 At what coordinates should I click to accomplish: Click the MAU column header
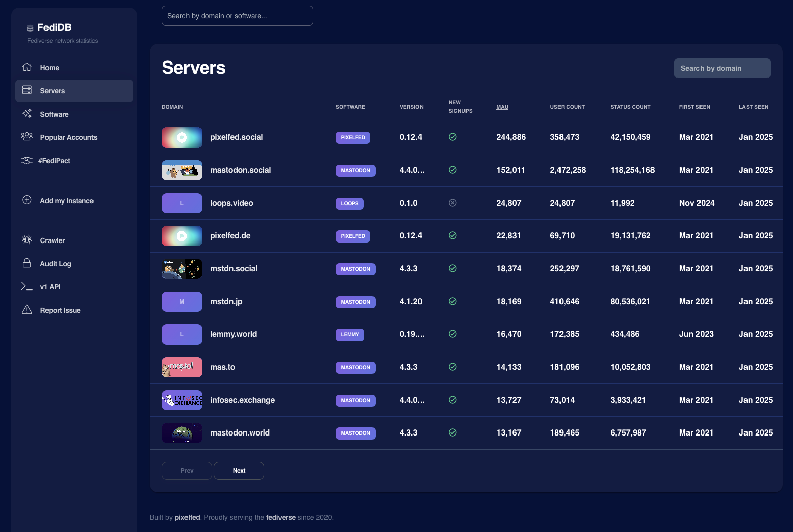pyautogui.click(x=502, y=107)
